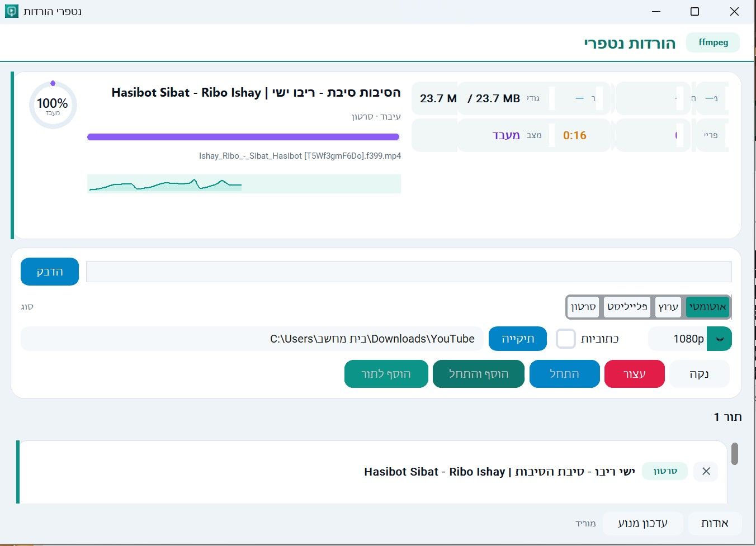Click the download speed graph
756x546 pixels.
point(244,184)
